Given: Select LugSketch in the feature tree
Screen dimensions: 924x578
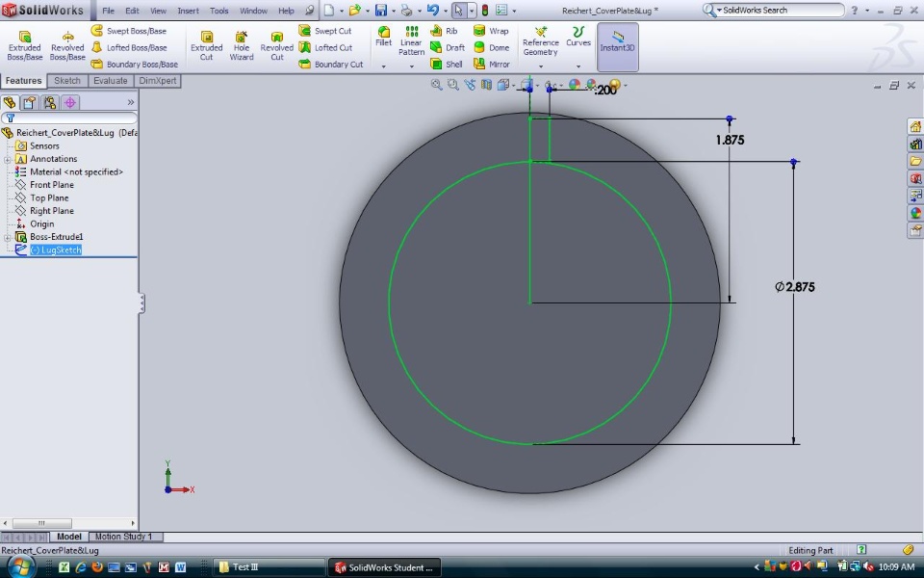Looking at the screenshot, I should [x=56, y=250].
